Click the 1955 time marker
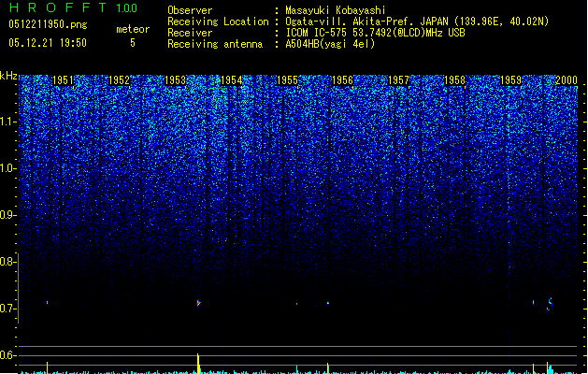This screenshot has width=588, height=374. pos(287,80)
